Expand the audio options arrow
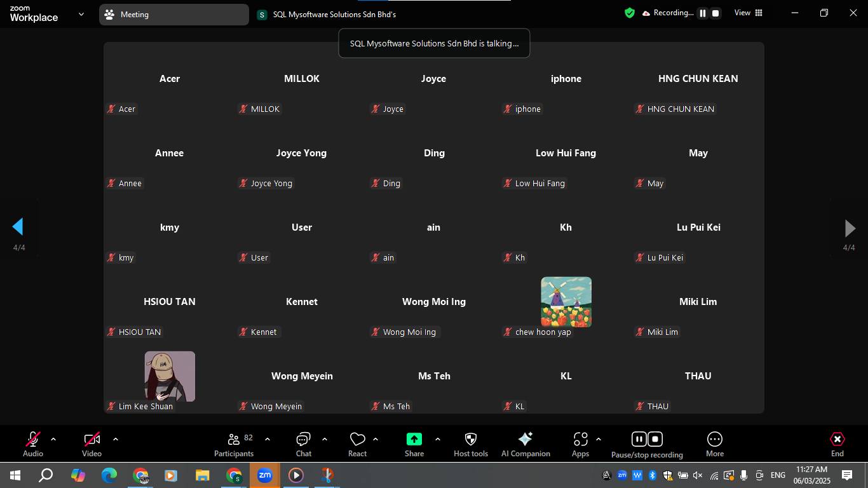The width and height of the screenshot is (868, 488). [53, 439]
